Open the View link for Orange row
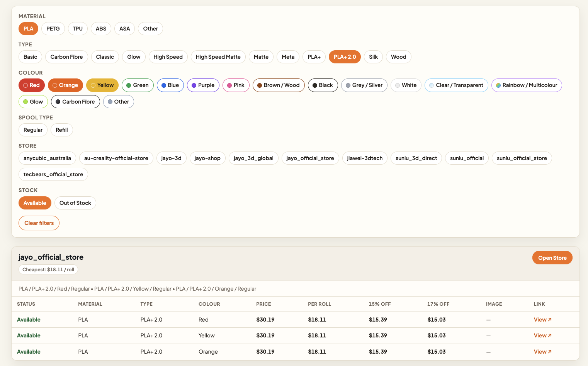This screenshot has height=366, width=588. (x=543, y=352)
